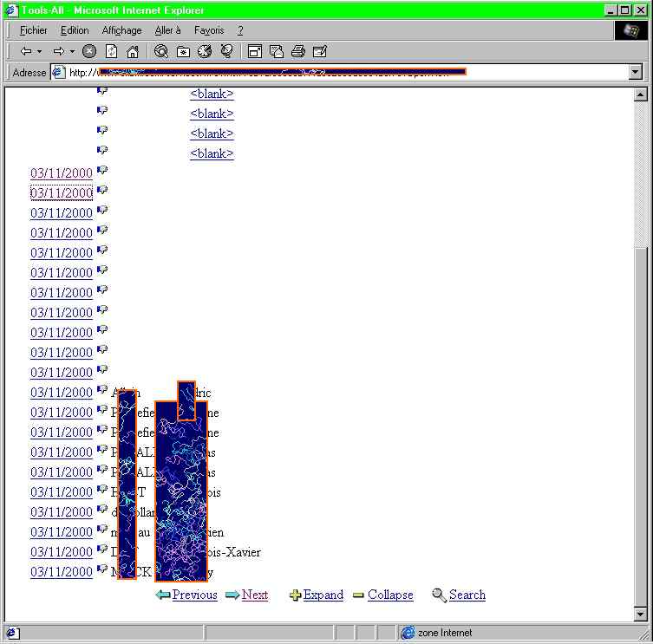The height and width of the screenshot is (644, 653).
Task: Click the Back arrow toolbar button
Action: tap(25, 52)
